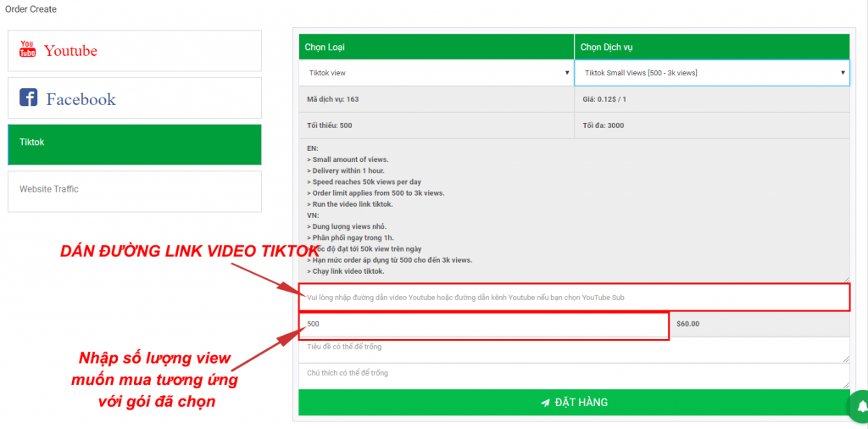Click the Order Create page title
Viewport: 868px width, 429px height.
pos(31,9)
